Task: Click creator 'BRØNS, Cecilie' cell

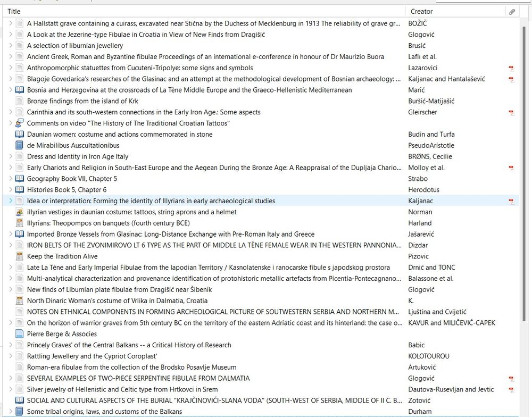Action: point(430,156)
